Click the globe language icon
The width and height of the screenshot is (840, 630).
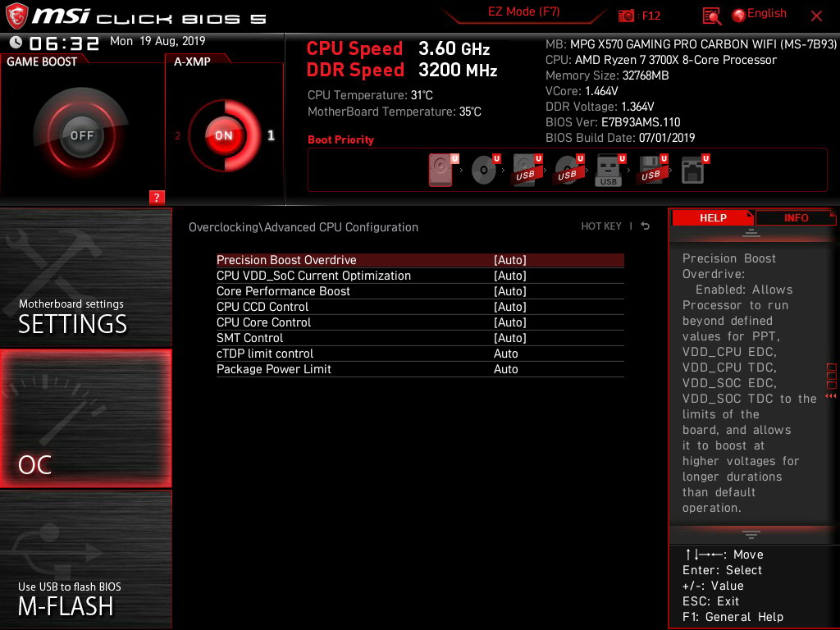[x=739, y=16]
